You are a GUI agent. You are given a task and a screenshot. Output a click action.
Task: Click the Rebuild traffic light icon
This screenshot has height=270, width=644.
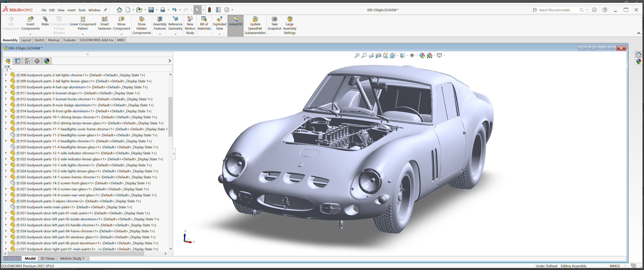click(209, 10)
